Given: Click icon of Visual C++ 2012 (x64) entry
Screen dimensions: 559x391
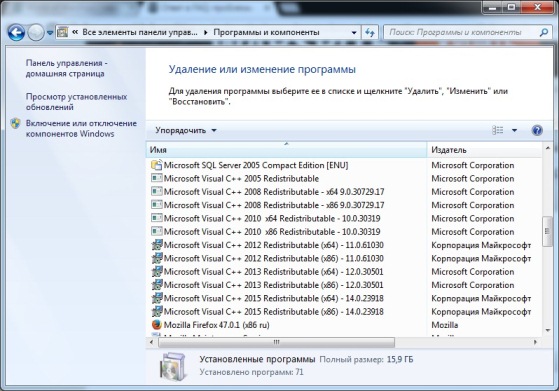Looking at the screenshot, I should pos(157,245).
